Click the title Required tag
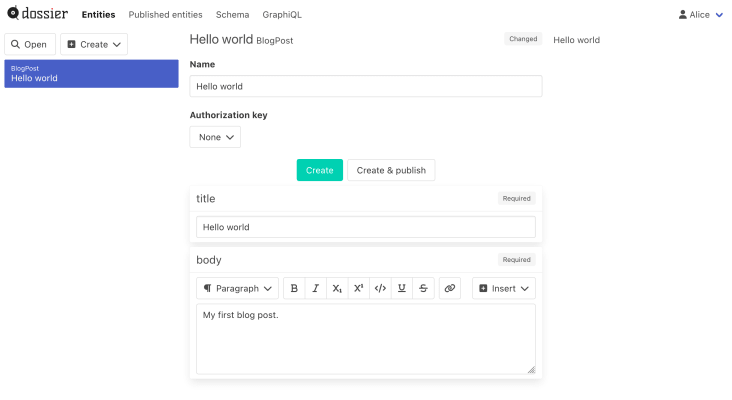Screen dimensions: 732x400 click(x=516, y=198)
